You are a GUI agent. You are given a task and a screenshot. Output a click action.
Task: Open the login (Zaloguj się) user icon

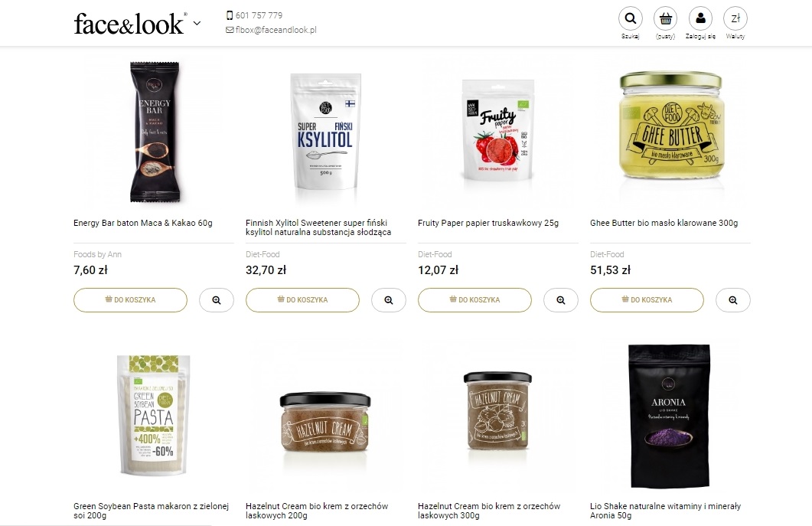701,18
